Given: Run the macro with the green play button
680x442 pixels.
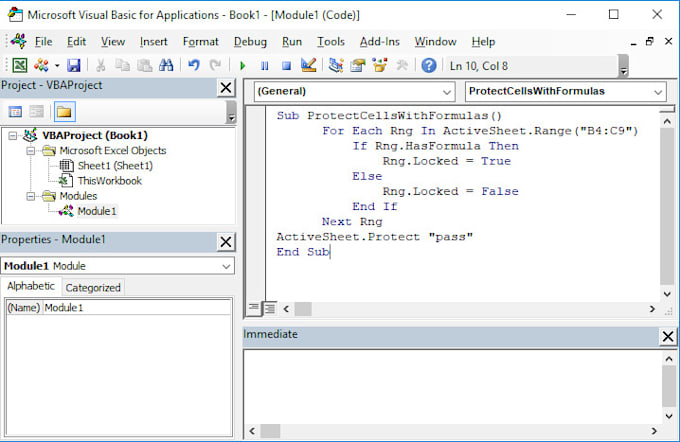Looking at the screenshot, I should coord(242,66).
